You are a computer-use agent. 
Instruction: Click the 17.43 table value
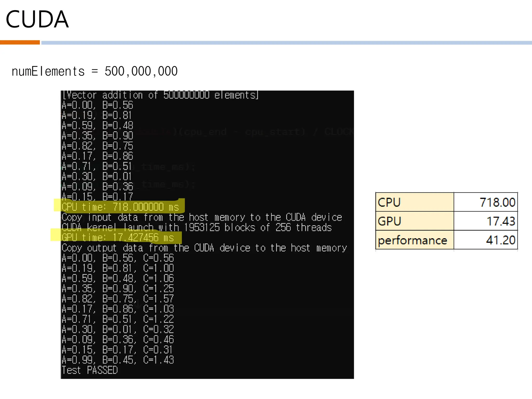click(x=500, y=221)
